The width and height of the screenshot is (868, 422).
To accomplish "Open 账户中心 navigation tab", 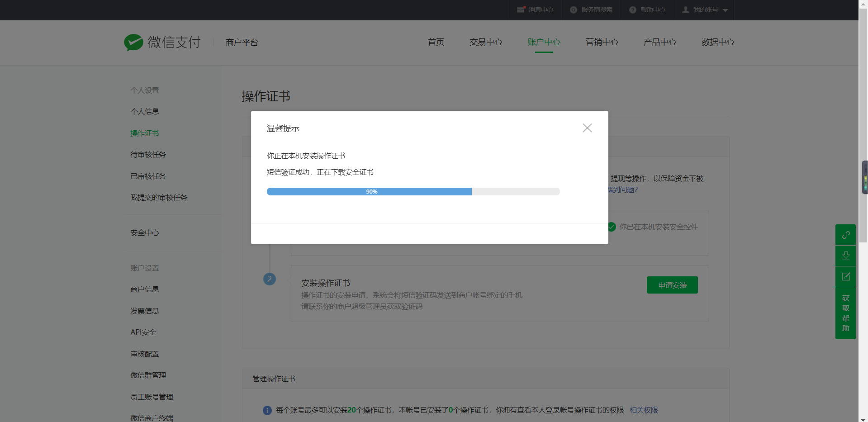I will 544,42.
